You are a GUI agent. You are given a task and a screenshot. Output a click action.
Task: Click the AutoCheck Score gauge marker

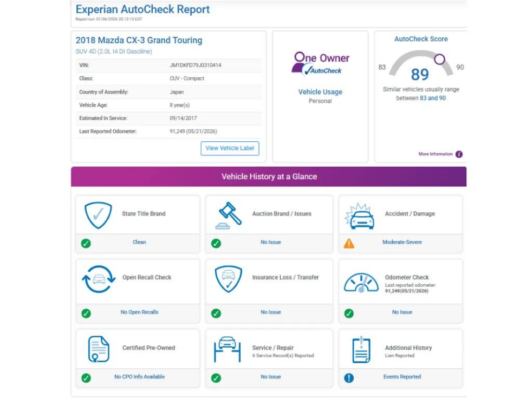[x=439, y=60]
